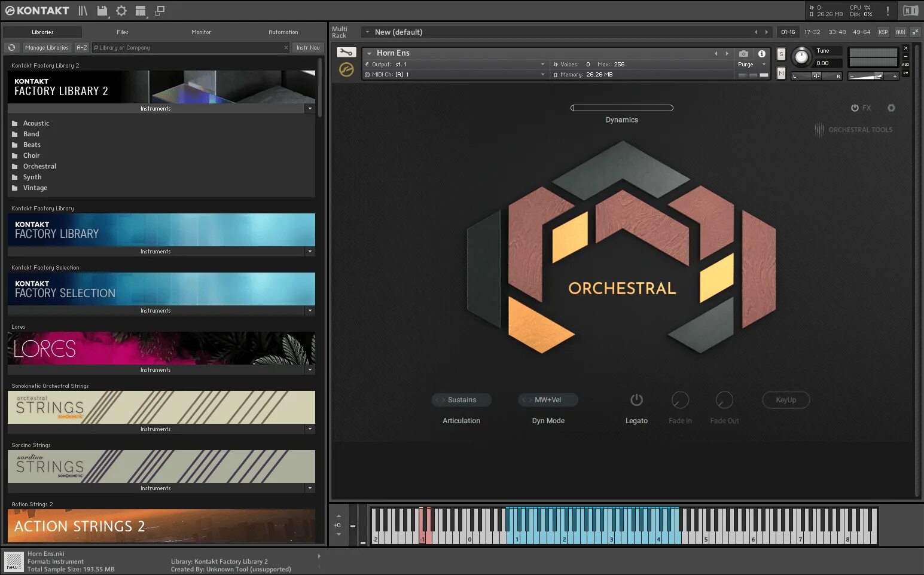This screenshot has height=575, width=924.
Task: Click Manage Libraries button
Action: 47,47
